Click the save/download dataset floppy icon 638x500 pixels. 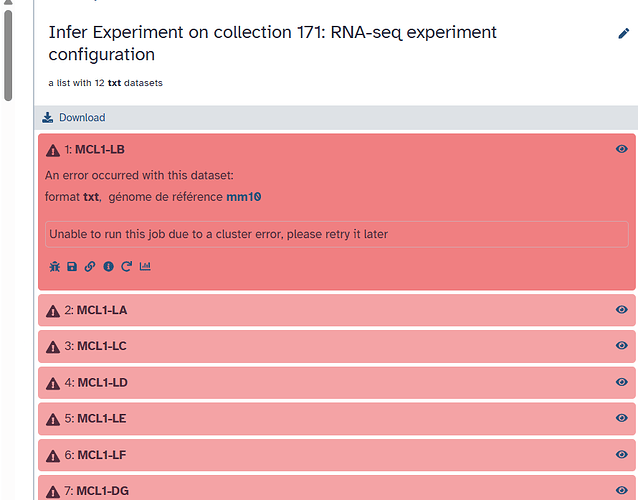click(72, 266)
